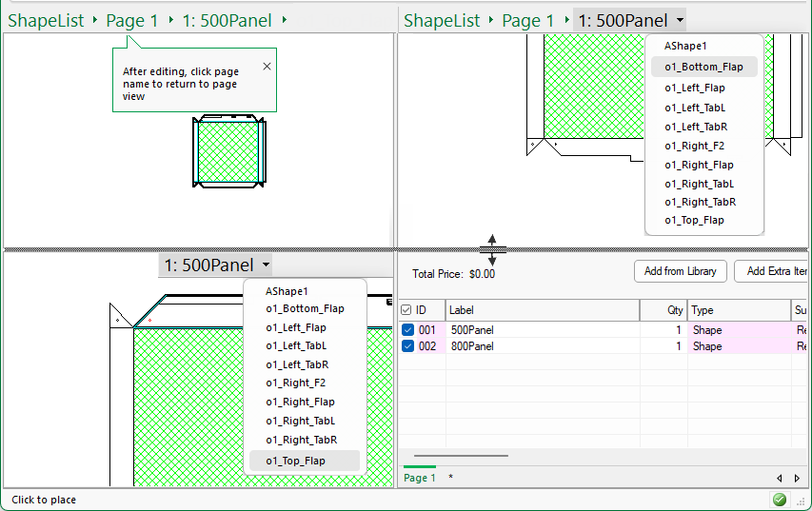Screen dimensions: 812x511
Task: Select the small panel shape thumbnail
Action: tap(228, 151)
